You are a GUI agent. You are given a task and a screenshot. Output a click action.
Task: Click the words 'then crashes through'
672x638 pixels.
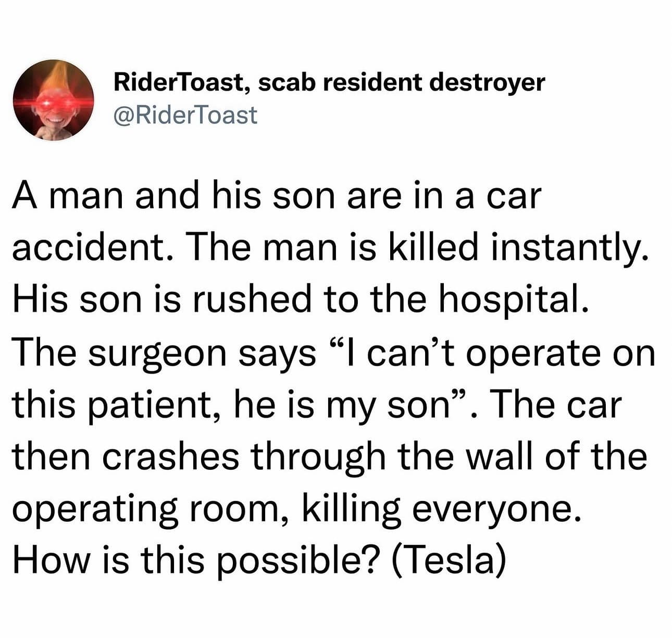tap(198, 457)
